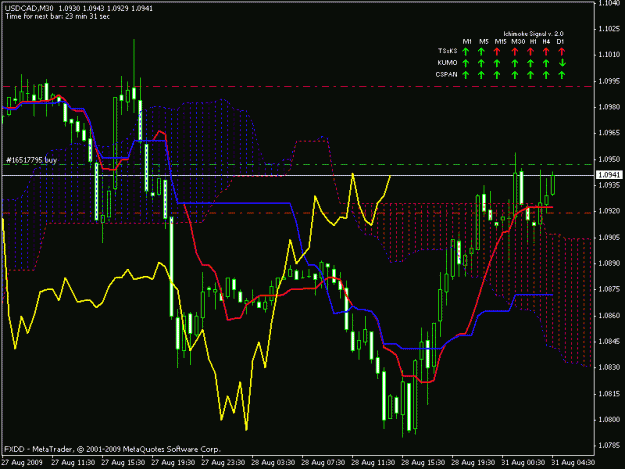Click the KUMO M30 green up arrow

tap(515, 63)
